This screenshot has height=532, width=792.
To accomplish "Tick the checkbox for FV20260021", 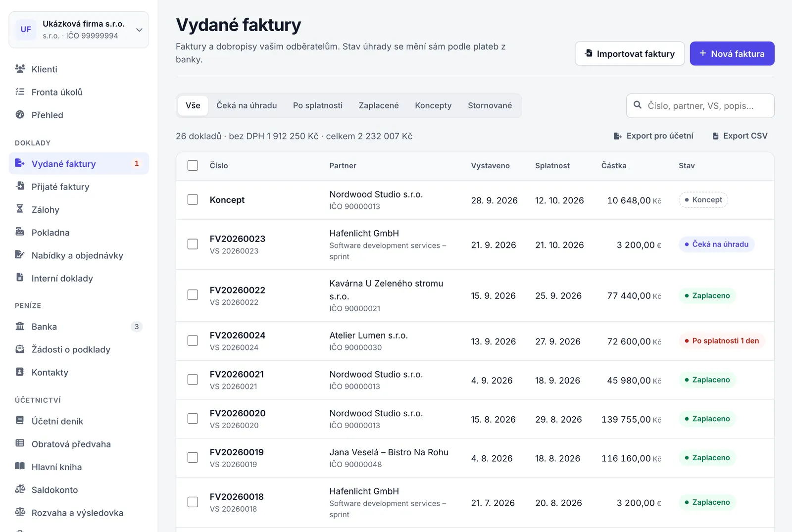I will coord(193,380).
